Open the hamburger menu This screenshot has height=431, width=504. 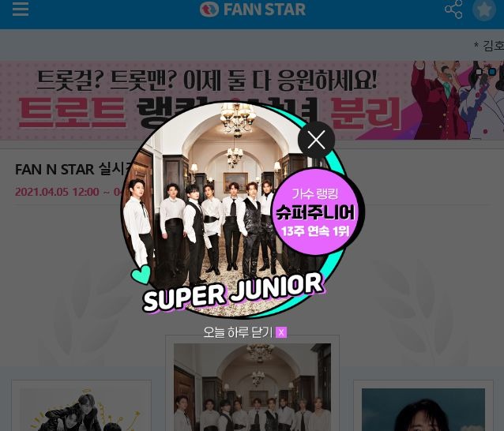point(21,9)
